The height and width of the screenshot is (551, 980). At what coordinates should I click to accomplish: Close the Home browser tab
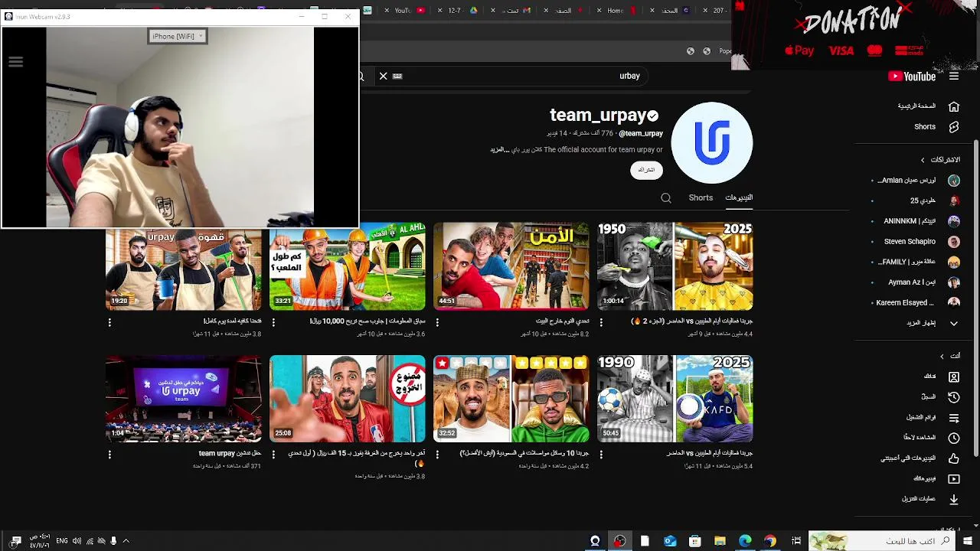599,11
